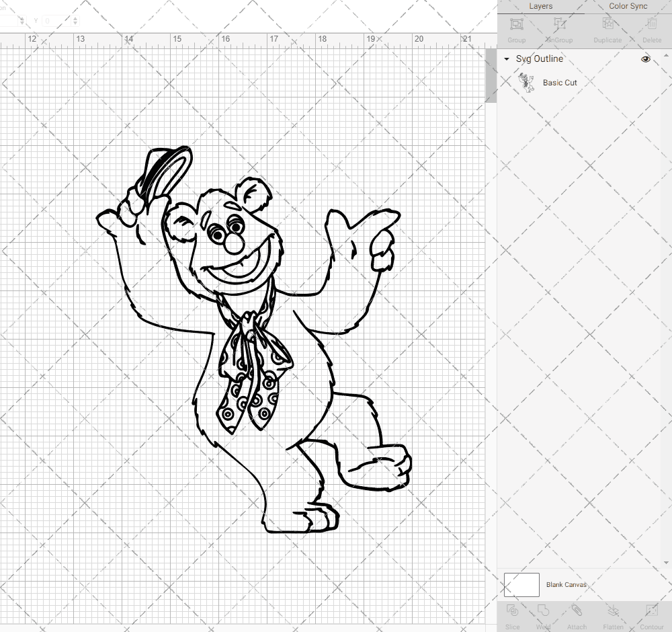Viewport: 672px width, 632px height.
Task: Use the Contour tool
Action: (652, 616)
